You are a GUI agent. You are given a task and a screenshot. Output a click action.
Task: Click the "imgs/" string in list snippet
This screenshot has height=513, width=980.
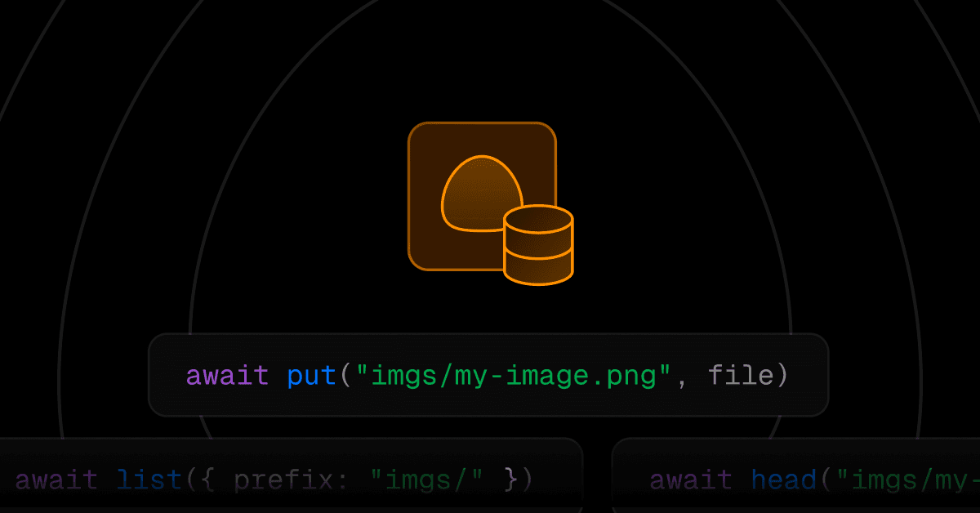coord(425,480)
